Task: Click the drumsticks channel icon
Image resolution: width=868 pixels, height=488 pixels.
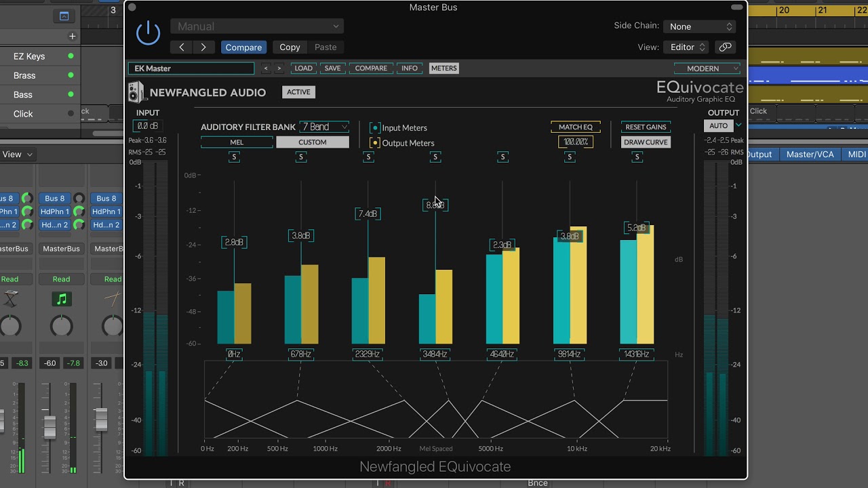Action: pyautogui.click(x=113, y=298)
